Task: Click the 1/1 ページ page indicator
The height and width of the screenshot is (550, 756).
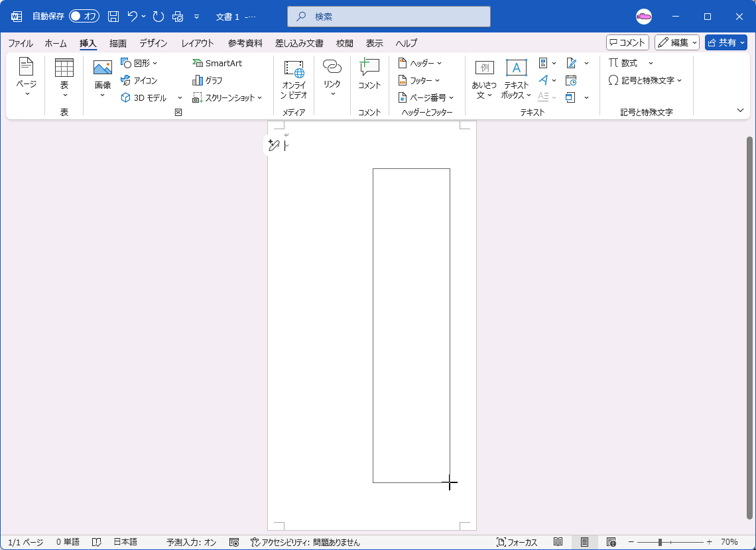Action: tap(26, 542)
